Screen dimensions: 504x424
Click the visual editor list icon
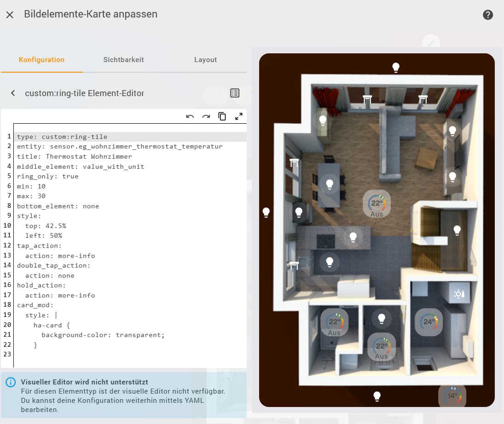click(235, 93)
